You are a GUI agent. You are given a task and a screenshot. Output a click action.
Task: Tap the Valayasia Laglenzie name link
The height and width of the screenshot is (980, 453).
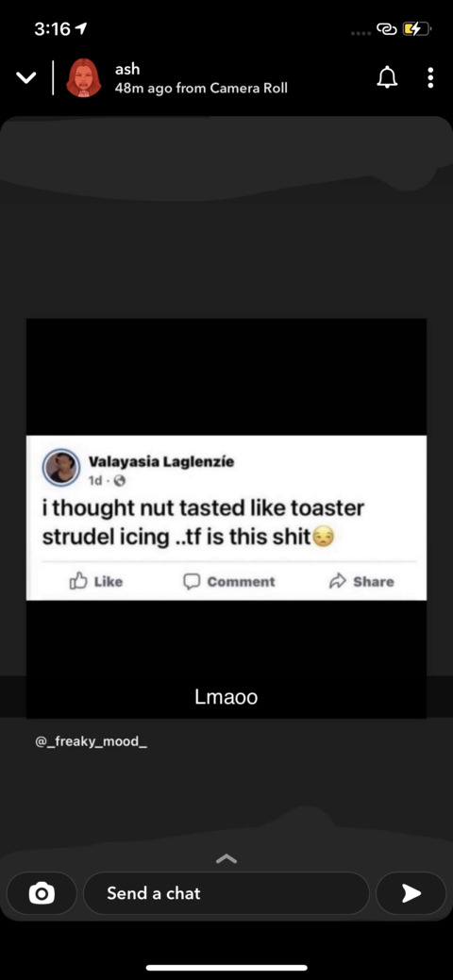[x=161, y=462]
